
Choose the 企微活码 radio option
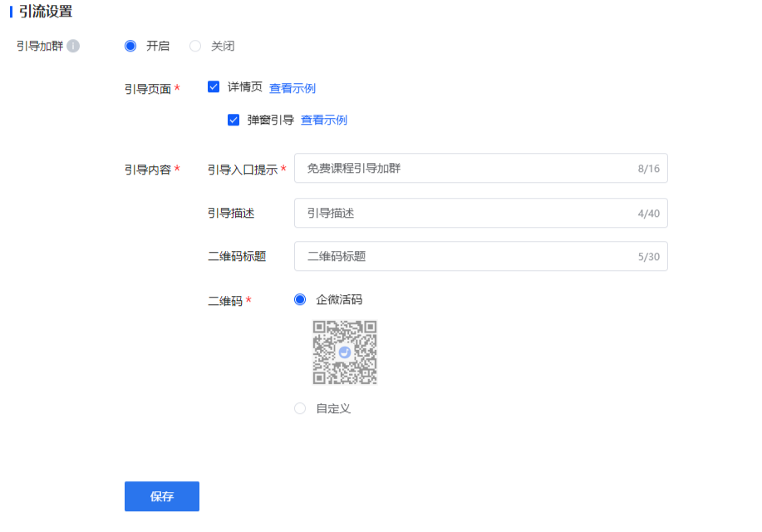[x=300, y=299]
